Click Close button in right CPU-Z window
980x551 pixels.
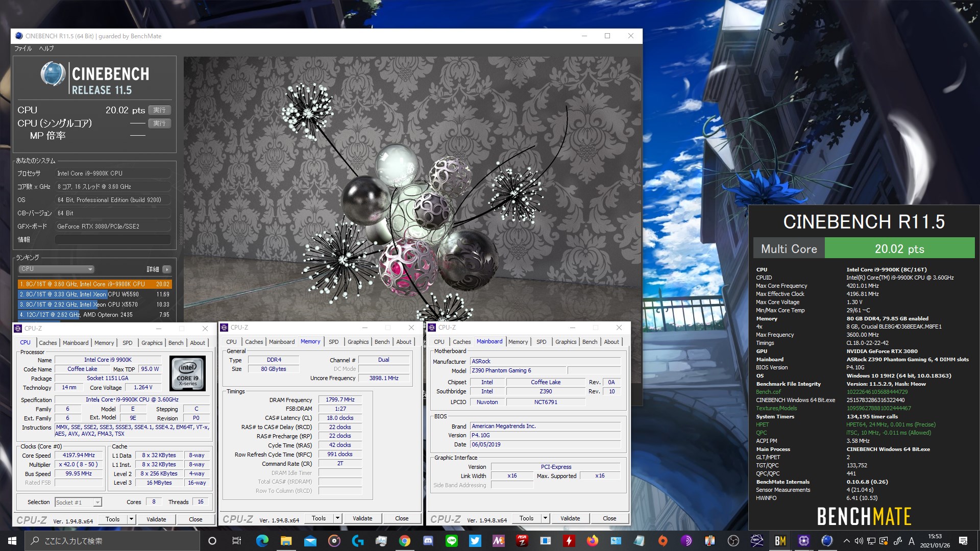609,518
